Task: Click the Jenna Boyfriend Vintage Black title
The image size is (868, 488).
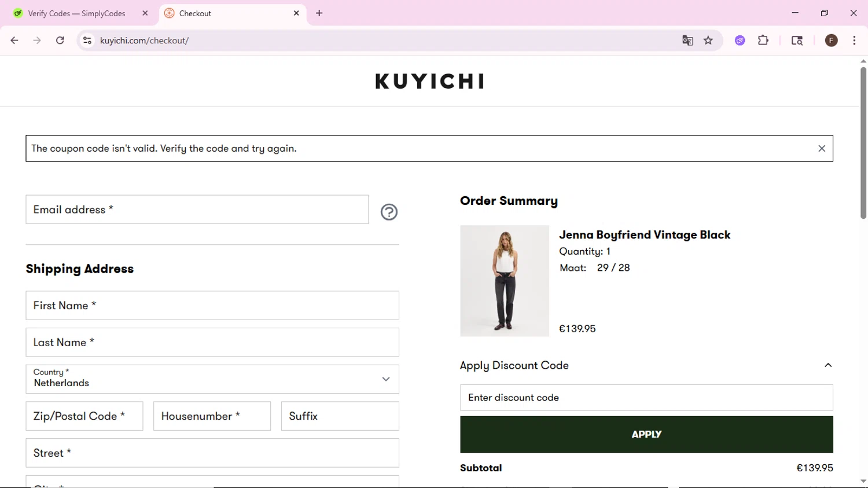Action: click(645, 235)
